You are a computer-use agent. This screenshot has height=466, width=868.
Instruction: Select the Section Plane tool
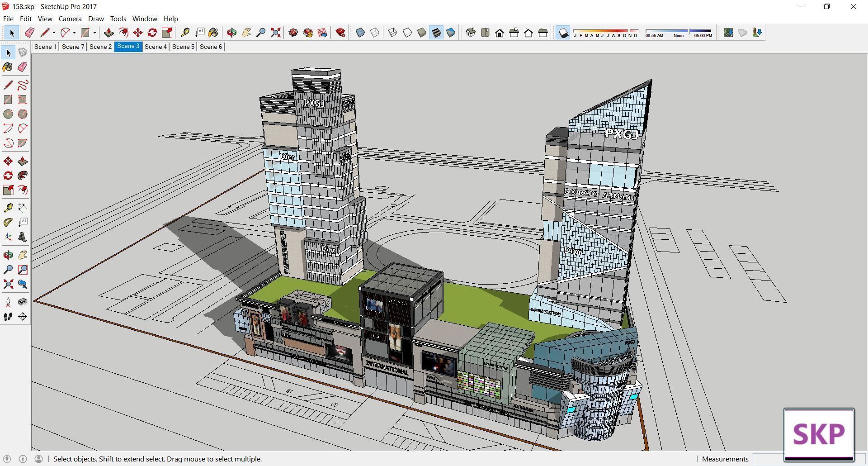pos(23,317)
